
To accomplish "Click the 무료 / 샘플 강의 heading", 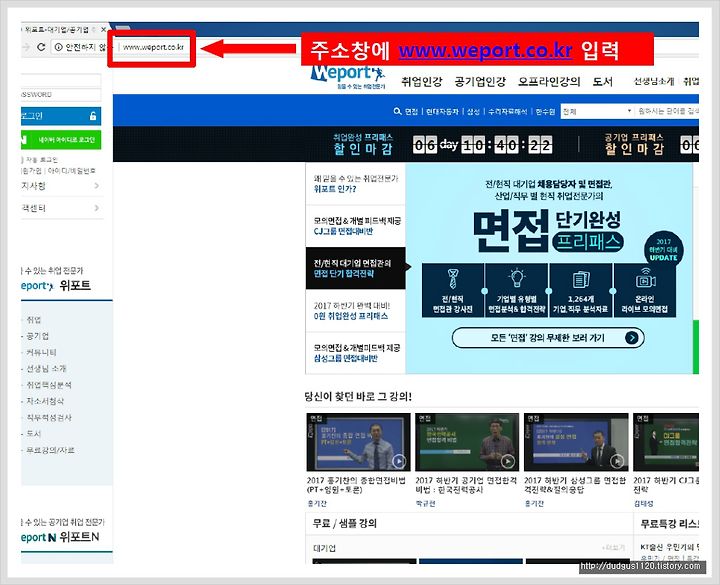I will tap(345, 523).
